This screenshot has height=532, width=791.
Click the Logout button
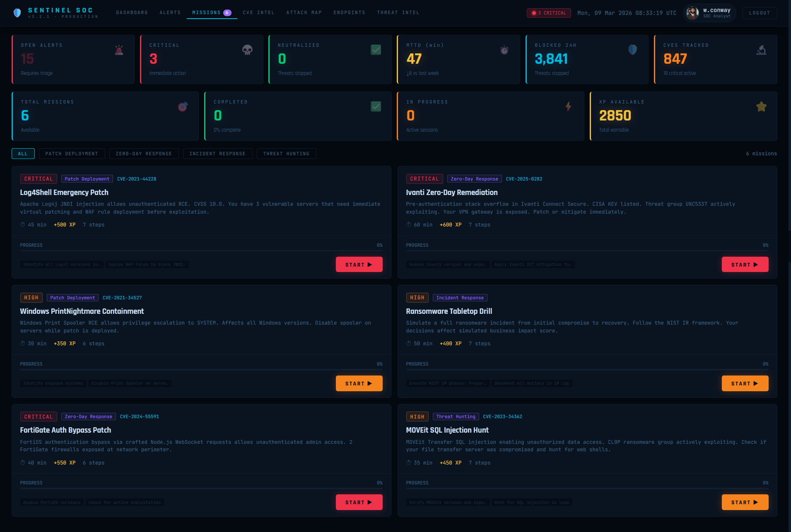pos(760,13)
